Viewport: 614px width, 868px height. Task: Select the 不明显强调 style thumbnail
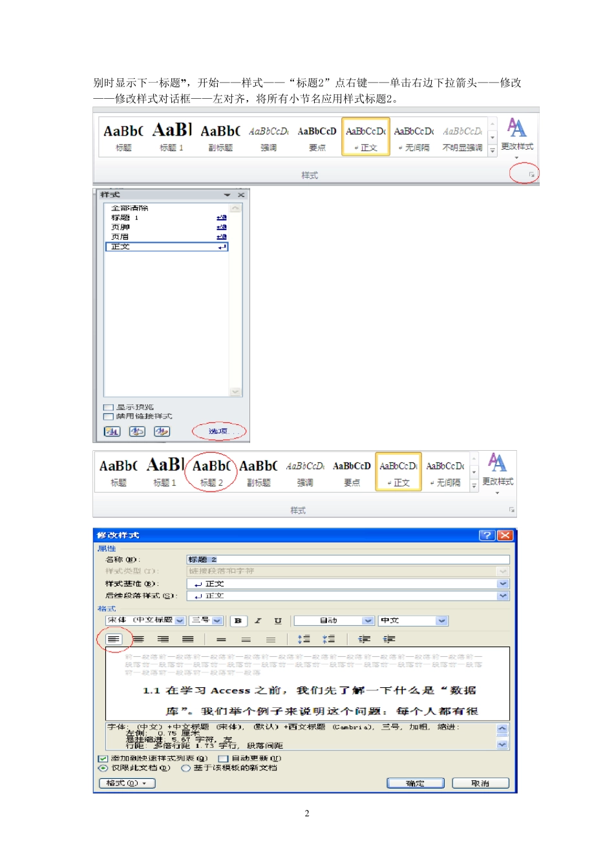(x=462, y=137)
